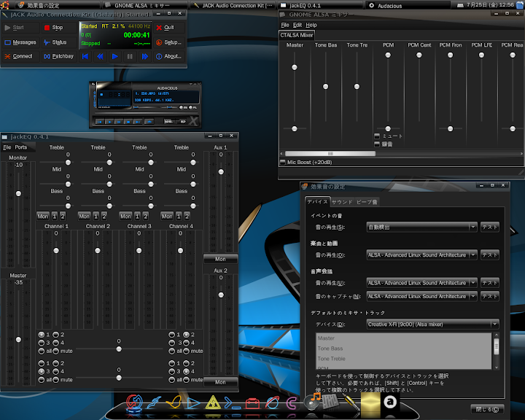Click the Audacious stop button
Viewport: 525px width, 420px height.
128,121
